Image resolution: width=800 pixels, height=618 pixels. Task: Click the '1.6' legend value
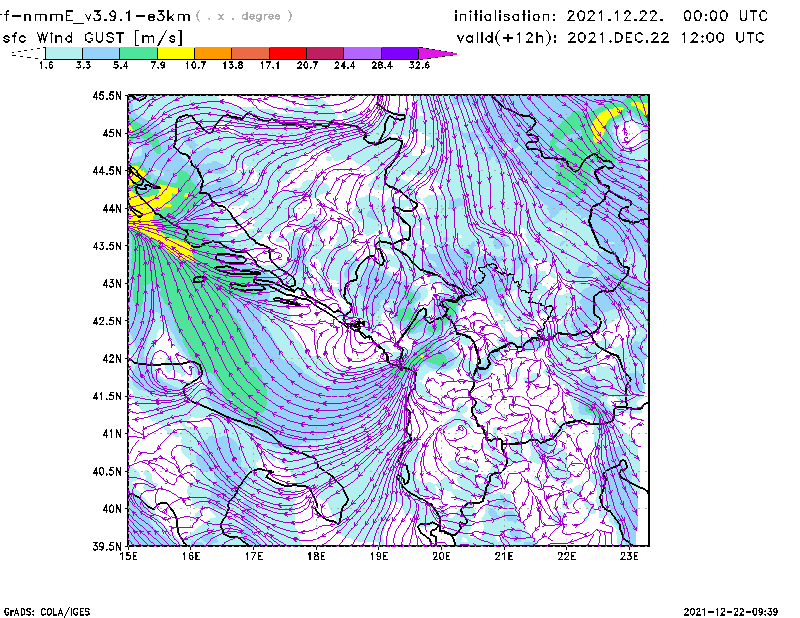click(46, 65)
